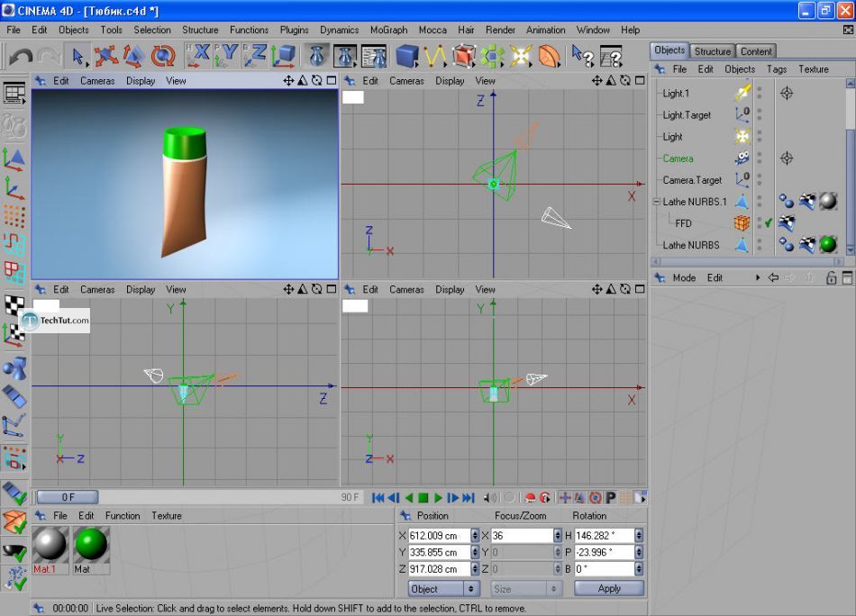This screenshot has height=616, width=856.
Task: Open the deformer objects icon
Action: (x=549, y=56)
